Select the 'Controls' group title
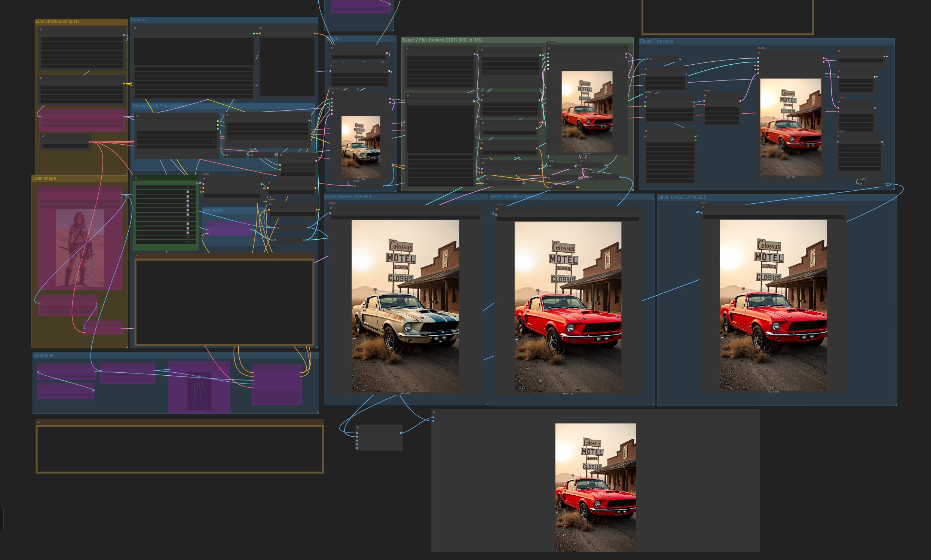 [x=139, y=20]
